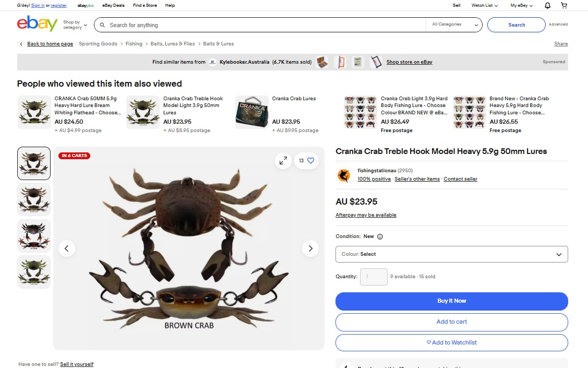Open fishingstationau seller avatar
Screen dimensions: 588x368
[344, 175]
